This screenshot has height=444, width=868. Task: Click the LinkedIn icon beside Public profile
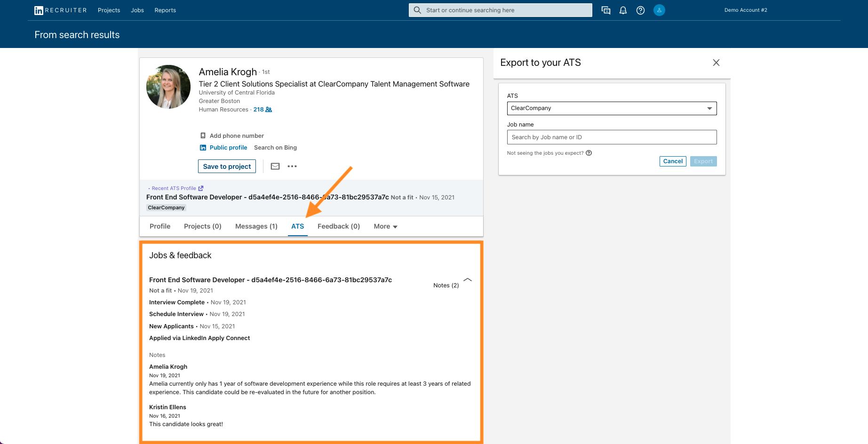203,148
